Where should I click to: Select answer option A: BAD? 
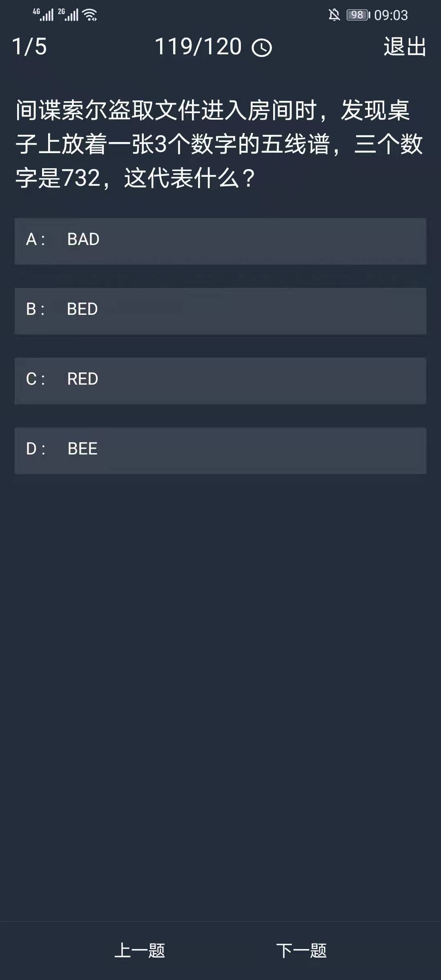[220, 241]
